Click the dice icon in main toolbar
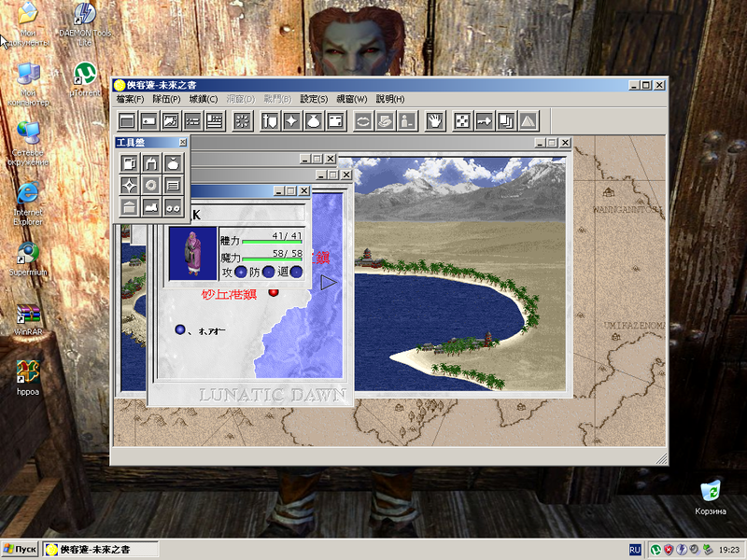747x560 pixels. [462, 121]
